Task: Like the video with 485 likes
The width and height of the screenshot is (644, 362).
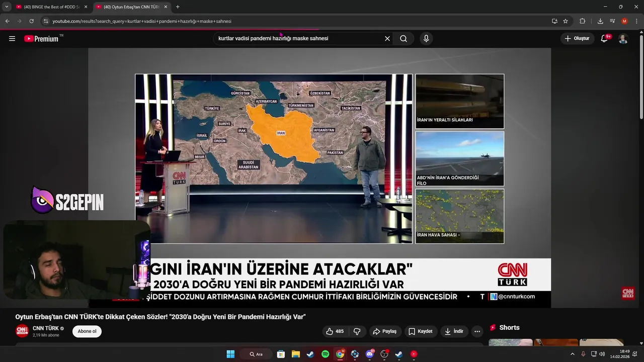Action: click(335, 331)
